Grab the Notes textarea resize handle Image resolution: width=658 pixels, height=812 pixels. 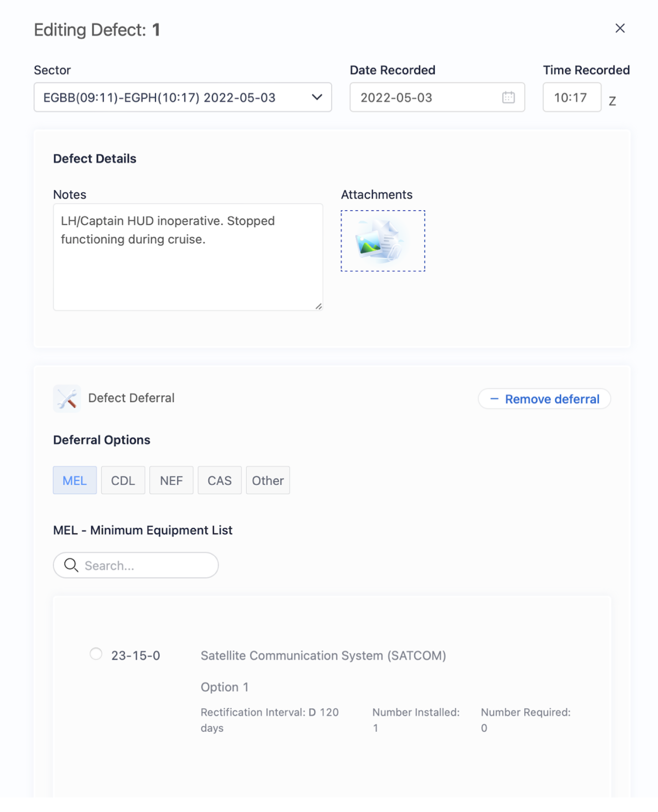coord(318,307)
